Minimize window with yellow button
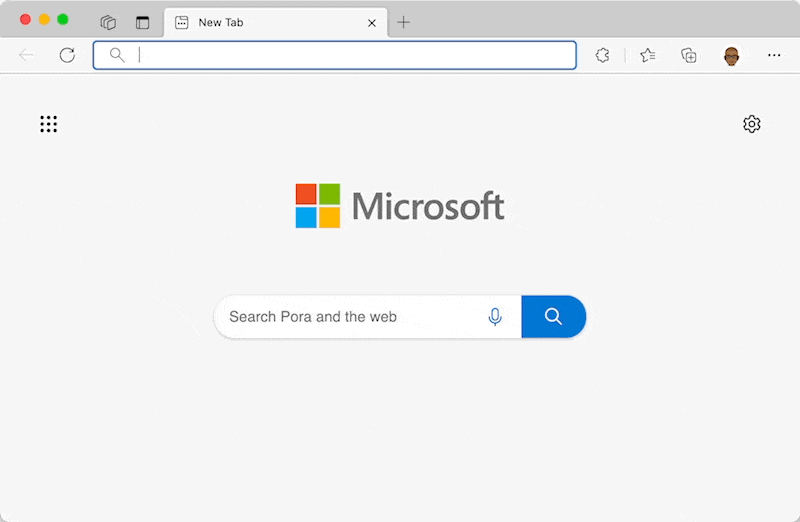This screenshot has height=522, width=800. click(x=44, y=19)
